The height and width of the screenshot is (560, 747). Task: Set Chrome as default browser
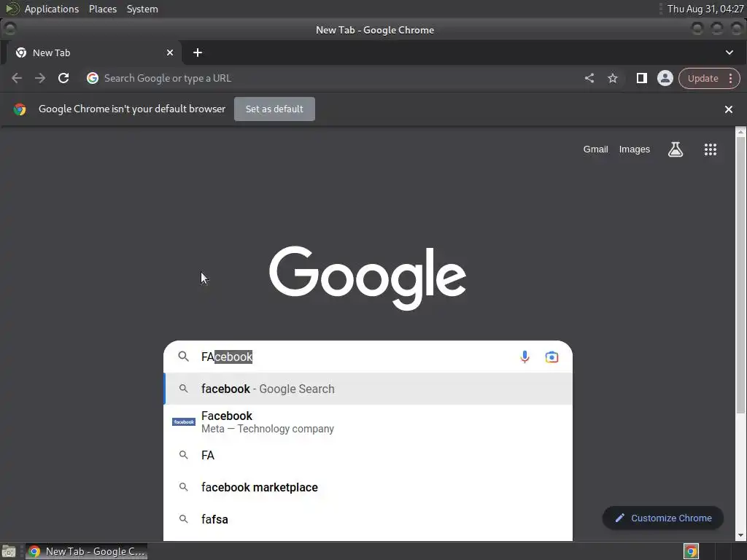point(274,109)
